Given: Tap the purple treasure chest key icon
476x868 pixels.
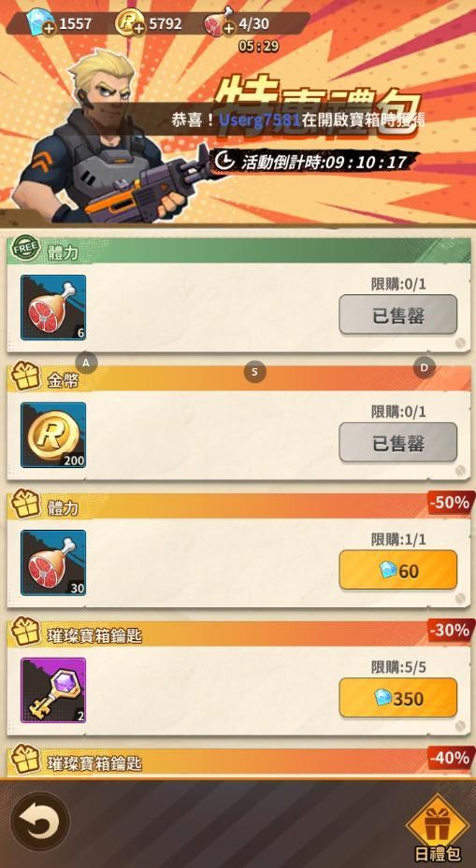Looking at the screenshot, I should (53, 690).
